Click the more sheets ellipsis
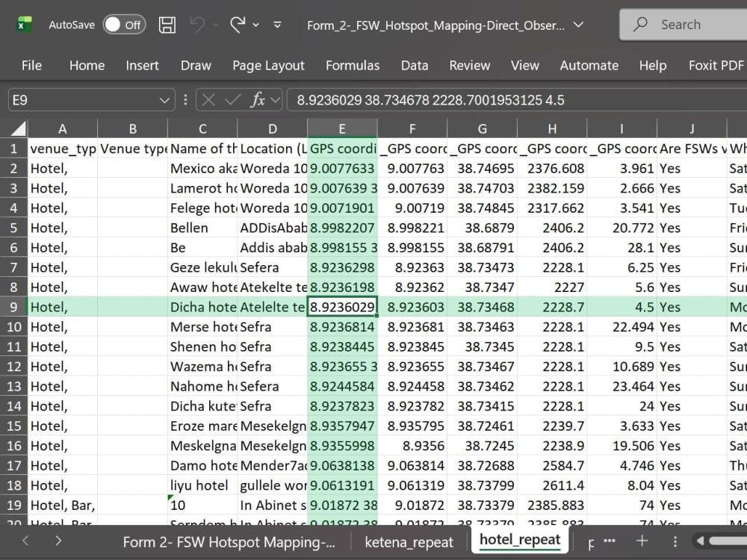This screenshot has width=747, height=560. point(610,541)
